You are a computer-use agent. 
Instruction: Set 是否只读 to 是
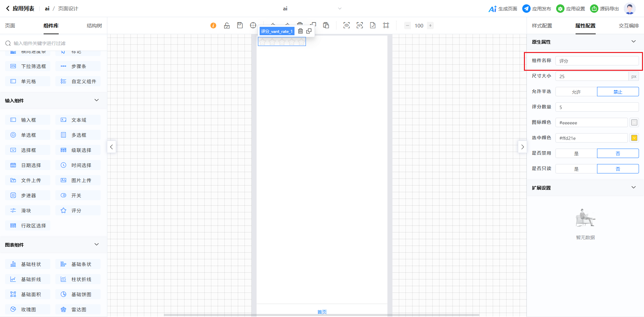click(x=576, y=169)
